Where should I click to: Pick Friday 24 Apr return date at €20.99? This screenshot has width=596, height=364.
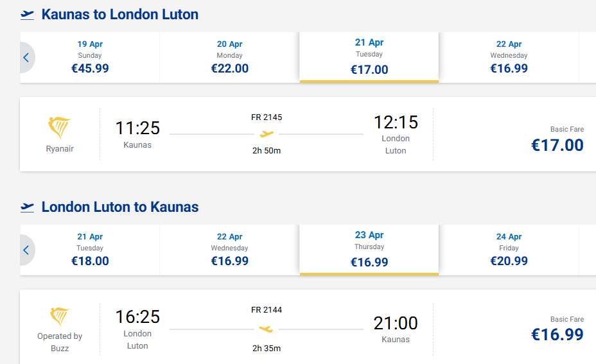click(x=509, y=250)
